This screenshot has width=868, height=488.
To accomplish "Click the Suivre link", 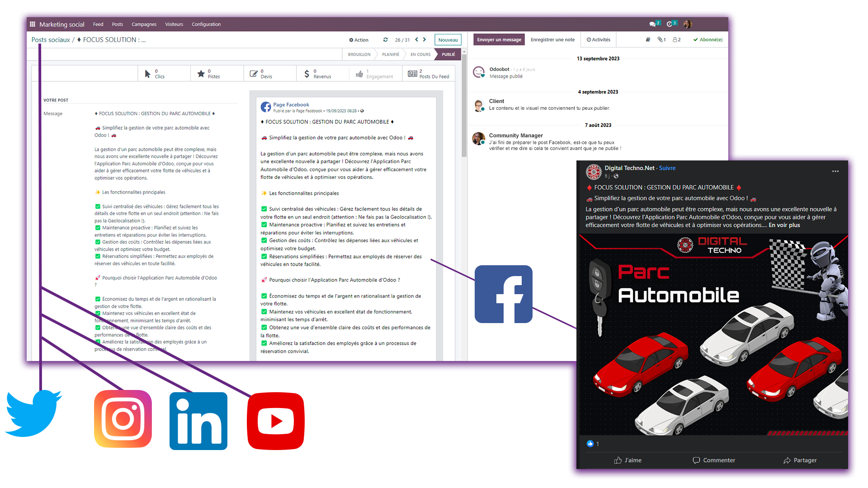I will [667, 168].
